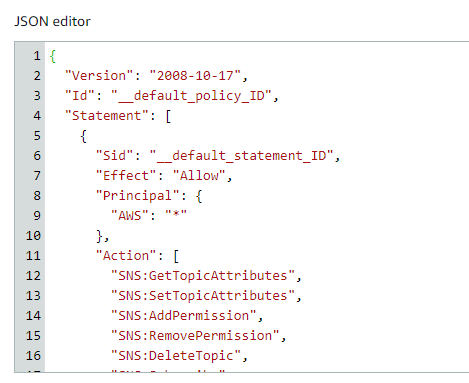469x383 pixels.
Task: Click the "Principal" key on line 8
Action: tap(138, 196)
